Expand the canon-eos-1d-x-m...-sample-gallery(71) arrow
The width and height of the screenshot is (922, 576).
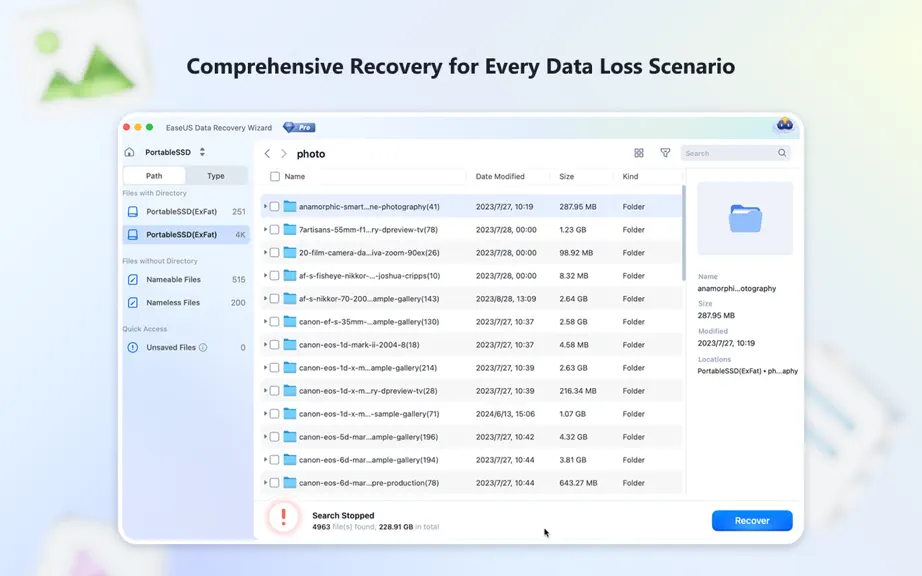[265, 413]
